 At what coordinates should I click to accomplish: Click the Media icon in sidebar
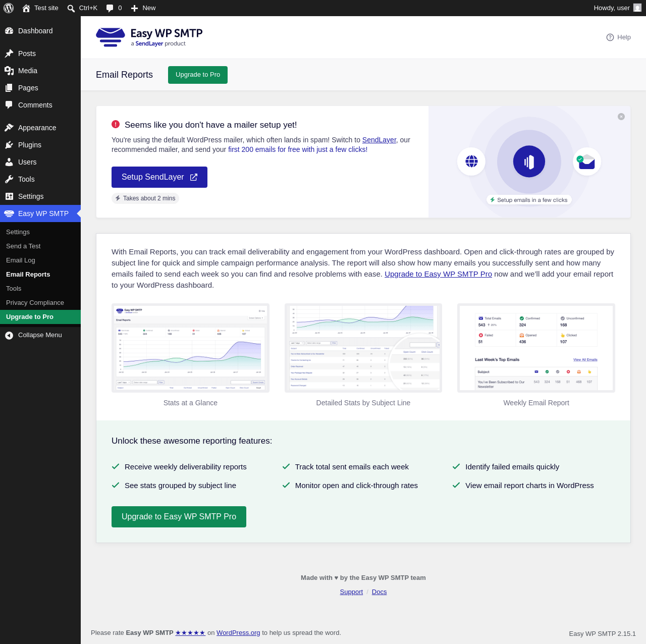(x=9, y=71)
